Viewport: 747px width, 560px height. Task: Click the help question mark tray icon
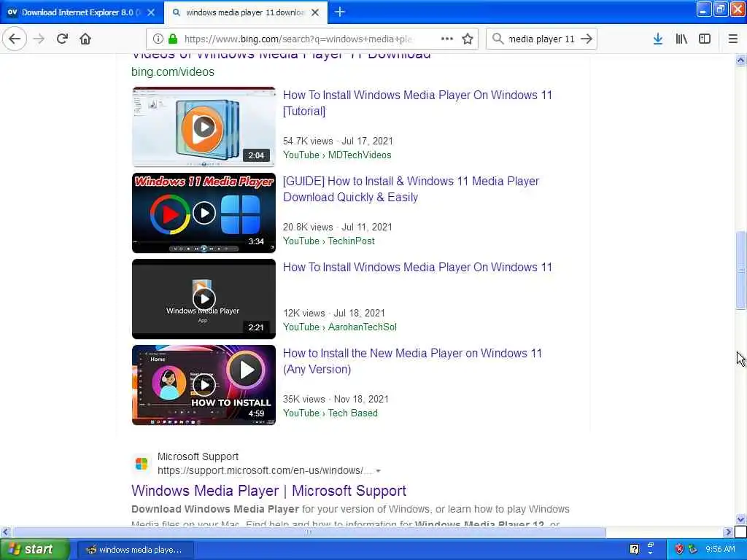634,549
